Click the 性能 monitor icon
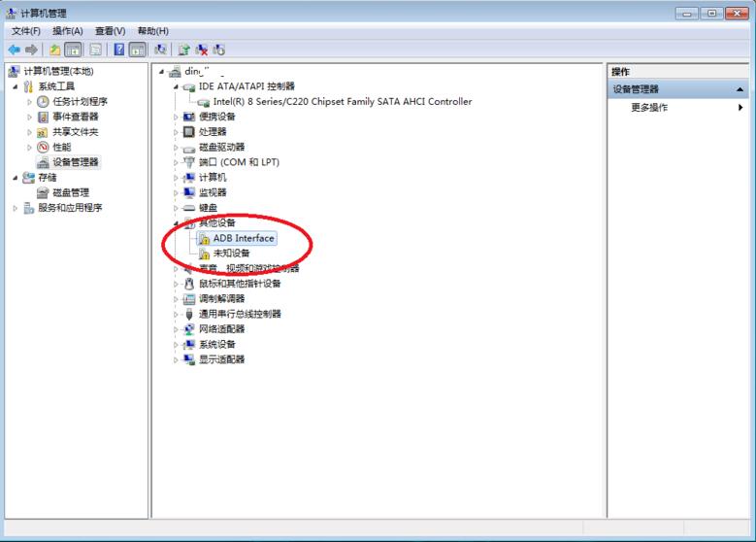The image size is (756, 542). pyautogui.click(x=43, y=148)
